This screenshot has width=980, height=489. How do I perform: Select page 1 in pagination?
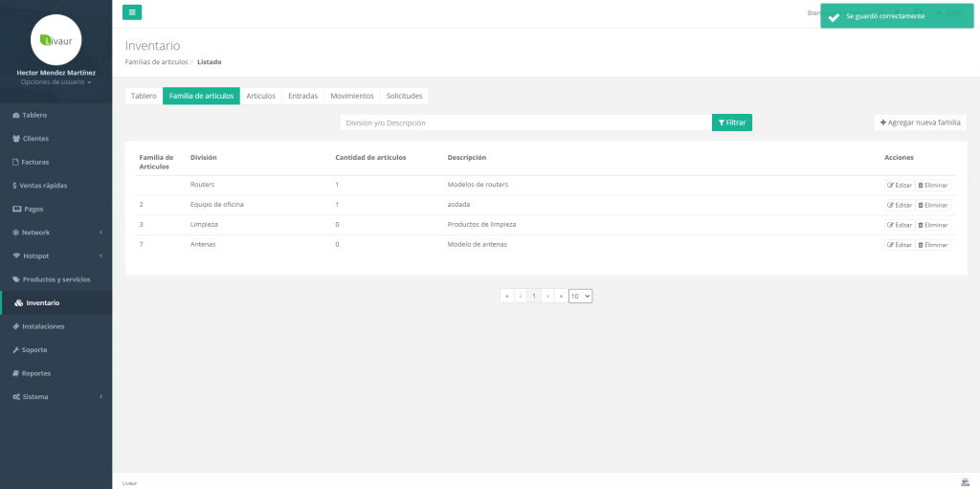534,296
